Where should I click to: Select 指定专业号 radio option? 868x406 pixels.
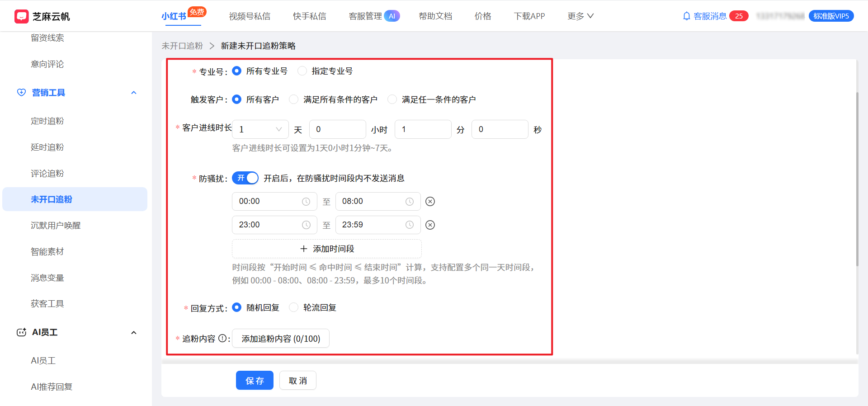coord(302,71)
